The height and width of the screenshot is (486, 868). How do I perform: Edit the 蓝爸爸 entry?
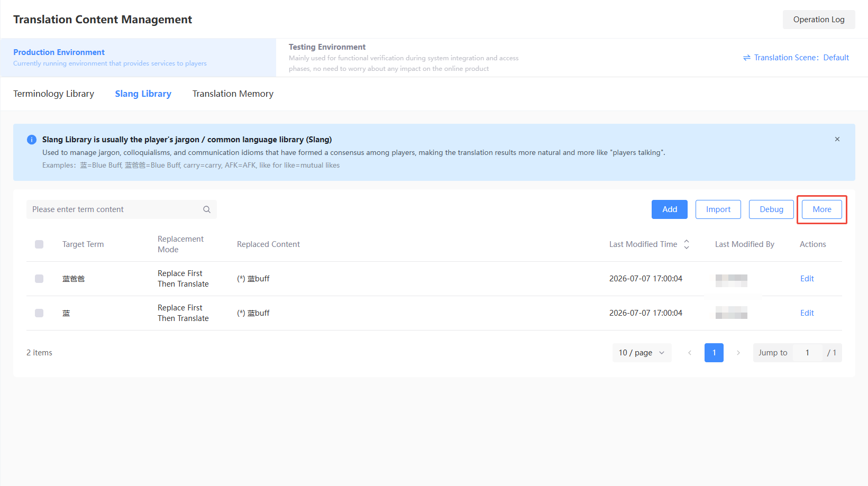(x=807, y=279)
